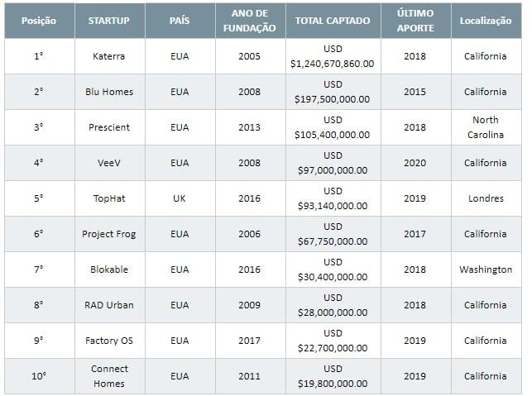Viewport: 532px width, 396px height.
Task: Select the Prescient startup name
Action: (109, 127)
